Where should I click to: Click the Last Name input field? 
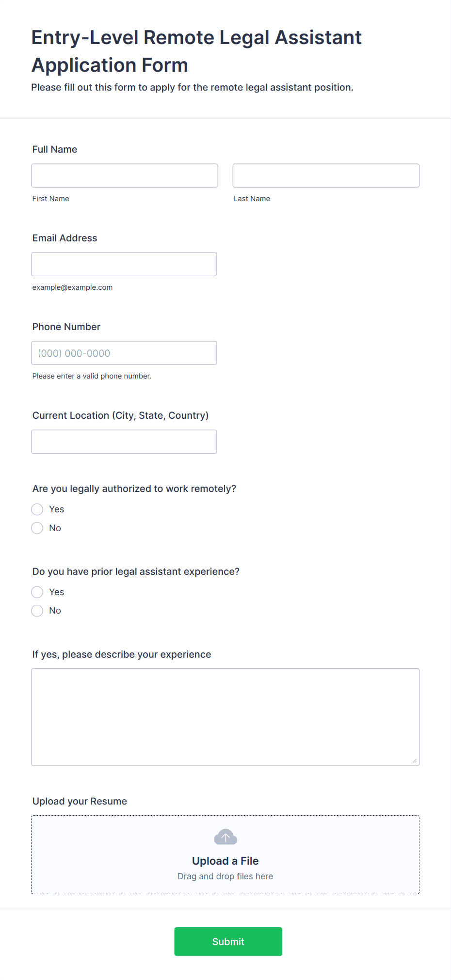(326, 175)
